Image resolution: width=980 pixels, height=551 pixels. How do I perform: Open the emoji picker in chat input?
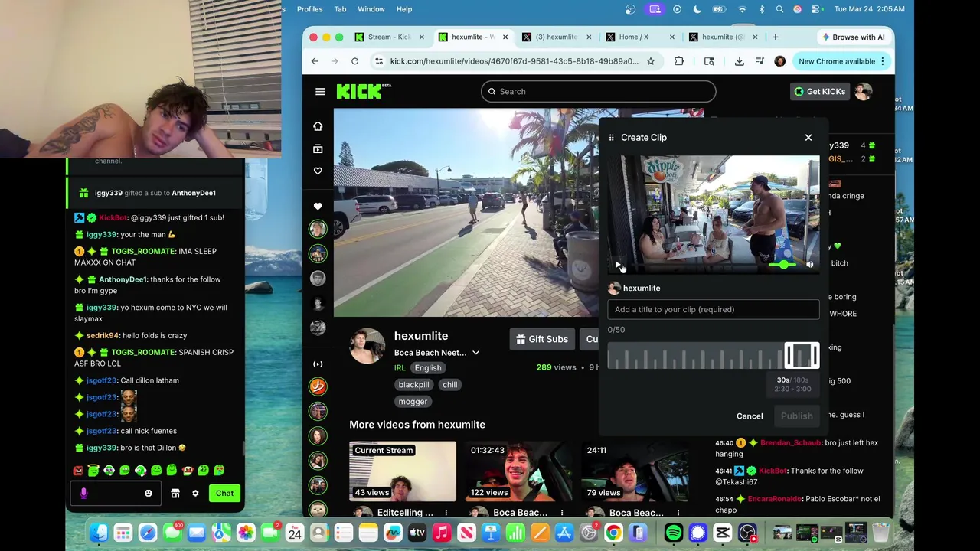pyautogui.click(x=149, y=494)
